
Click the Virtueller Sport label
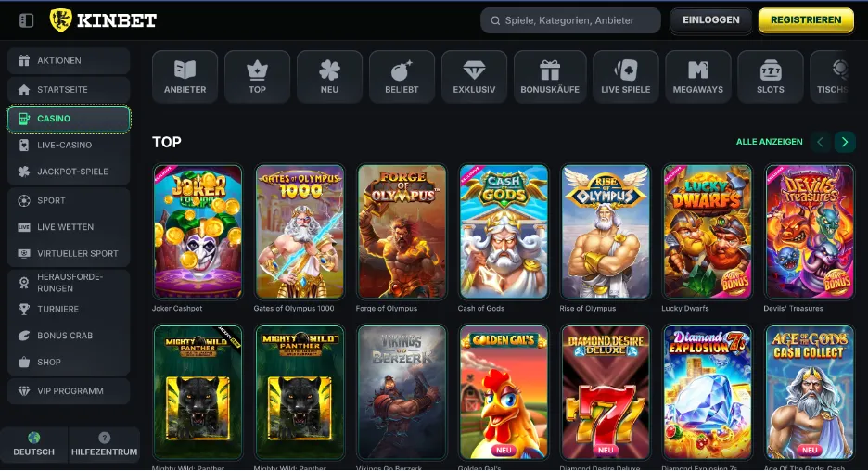pyautogui.click(x=78, y=253)
